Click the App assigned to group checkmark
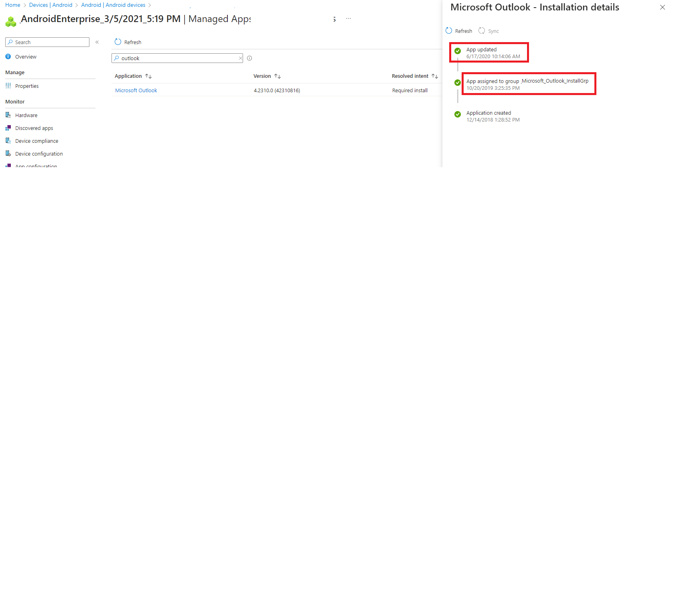The width and height of the screenshot is (675, 616). [458, 83]
